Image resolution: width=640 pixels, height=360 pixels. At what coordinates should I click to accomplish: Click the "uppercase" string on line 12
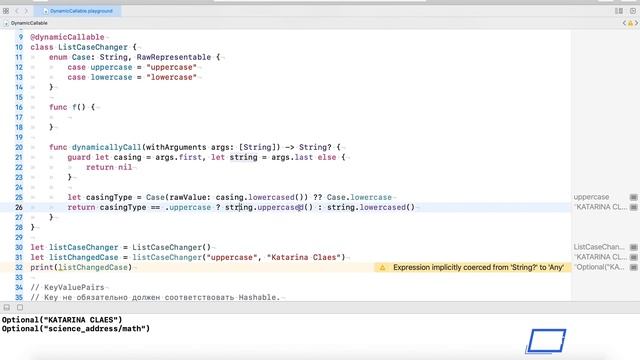171,67
